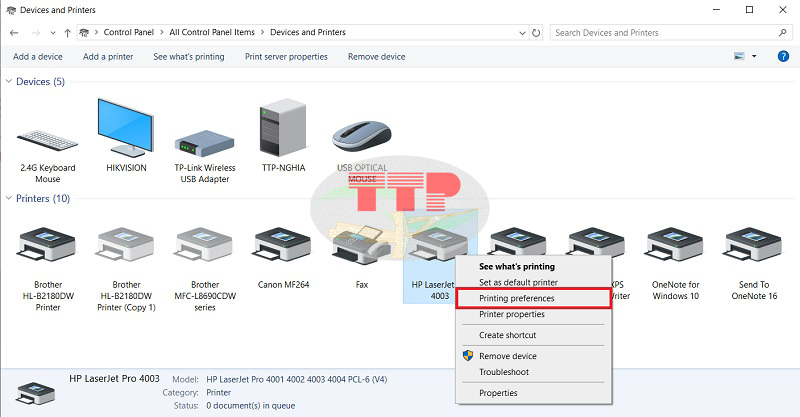Select the USB Optical Mouse device icon
The height and width of the screenshot is (417, 800).
click(362, 136)
